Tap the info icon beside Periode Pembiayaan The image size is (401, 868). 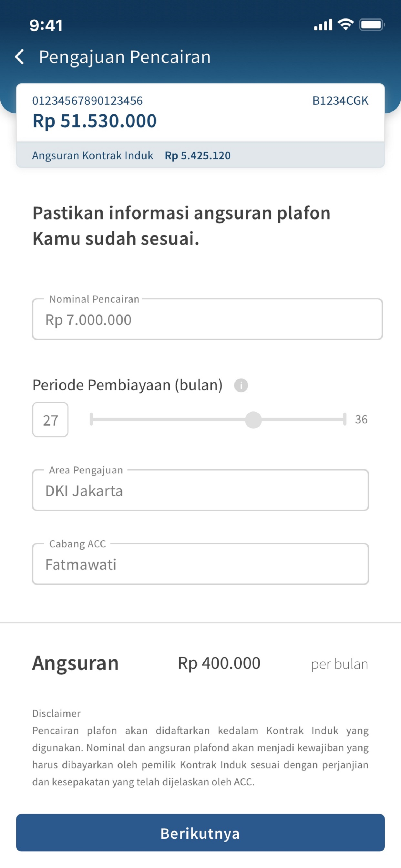pyautogui.click(x=241, y=385)
